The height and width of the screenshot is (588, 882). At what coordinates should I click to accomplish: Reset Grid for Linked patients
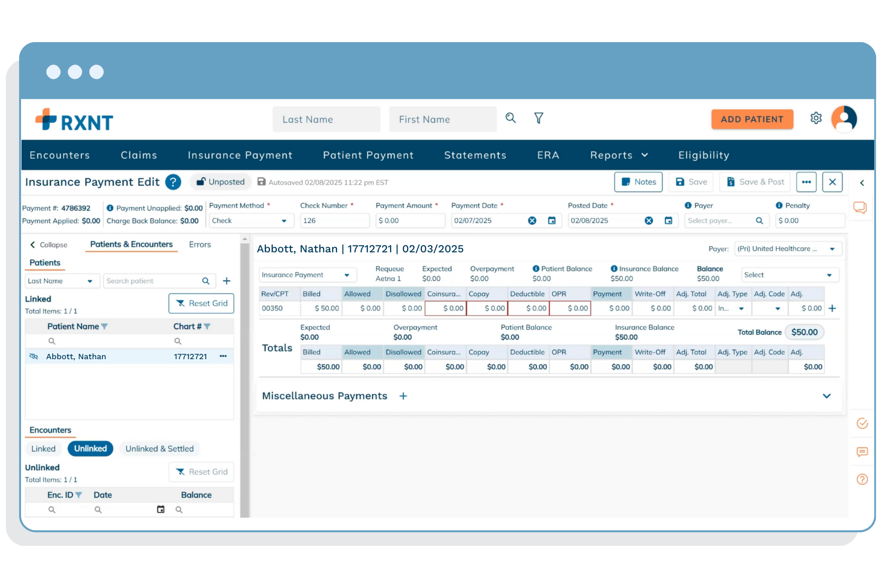(x=201, y=303)
